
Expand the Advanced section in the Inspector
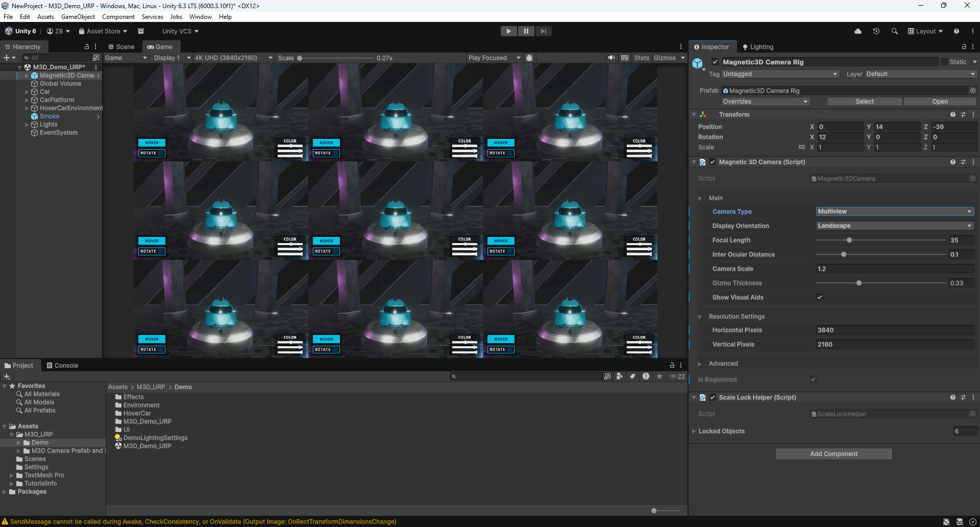tap(700, 363)
